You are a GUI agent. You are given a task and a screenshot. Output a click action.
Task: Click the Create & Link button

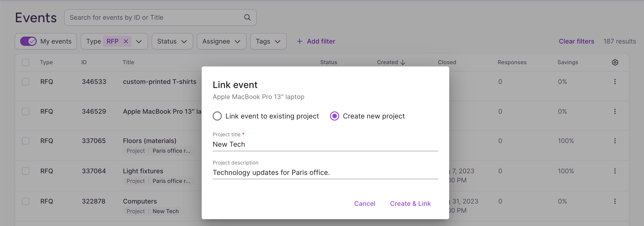[410, 204]
